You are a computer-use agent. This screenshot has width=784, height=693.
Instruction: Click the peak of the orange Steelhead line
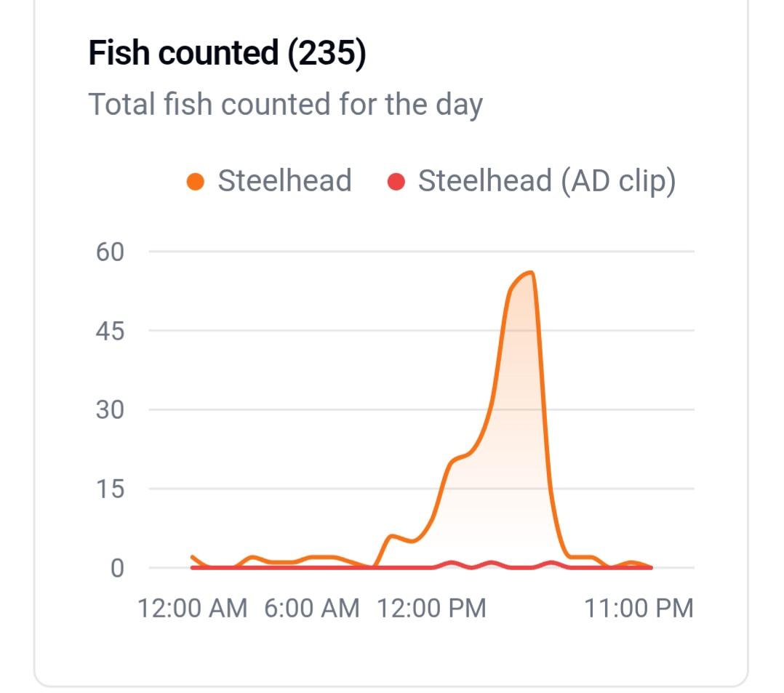pyautogui.click(x=532, y=273)
